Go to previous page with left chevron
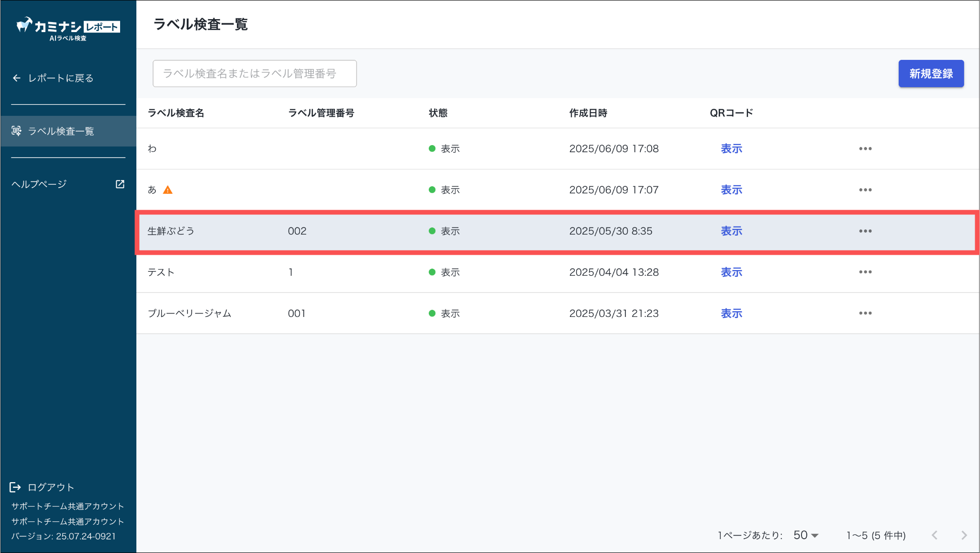 coord(935,535)
